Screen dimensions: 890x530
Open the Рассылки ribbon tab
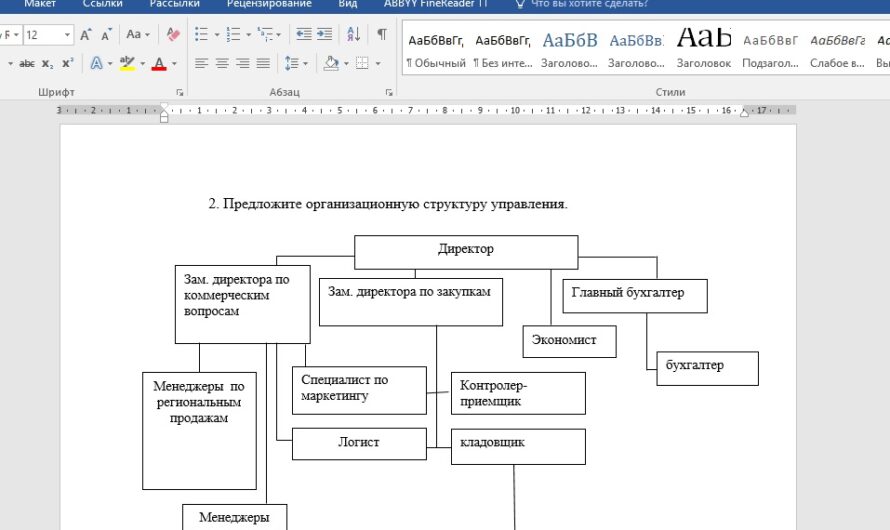pos(175,4)
